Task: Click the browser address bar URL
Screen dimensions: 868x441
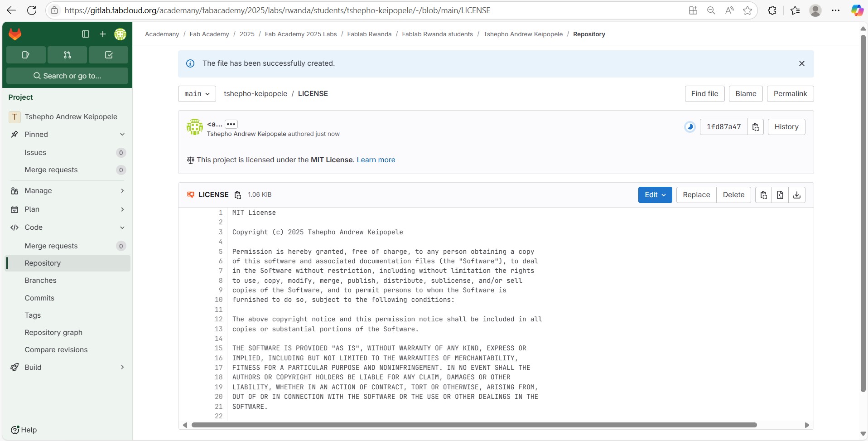Action: [277, 10]
